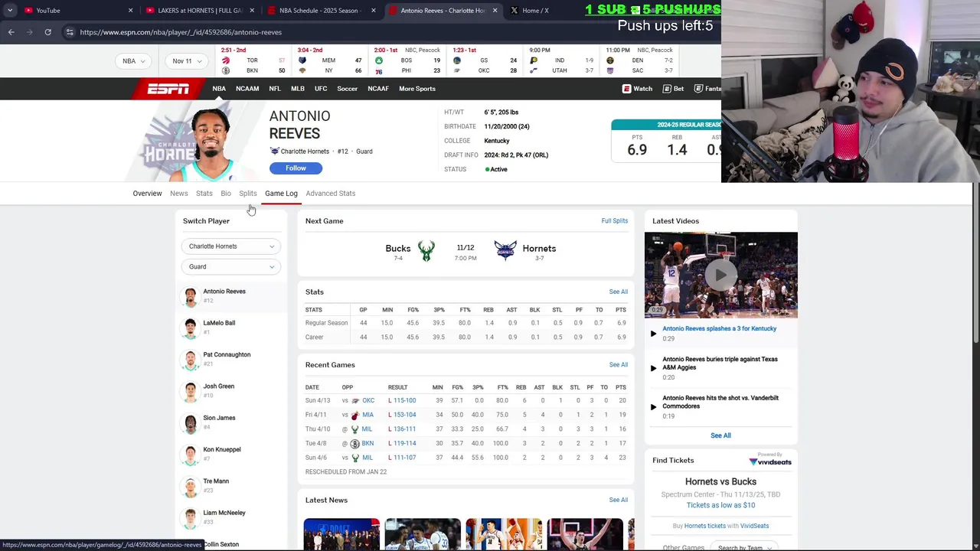Click Sion James headshot icon

pos(190,422)
